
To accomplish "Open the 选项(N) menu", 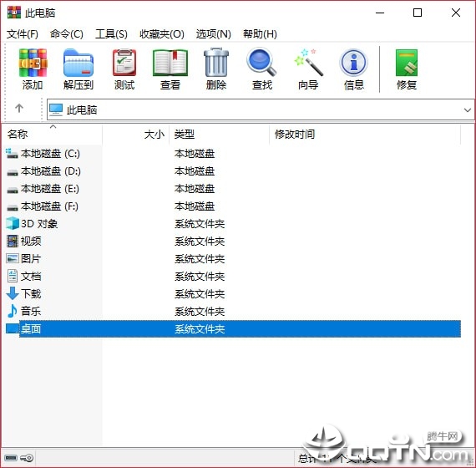I will click(214, 33).
